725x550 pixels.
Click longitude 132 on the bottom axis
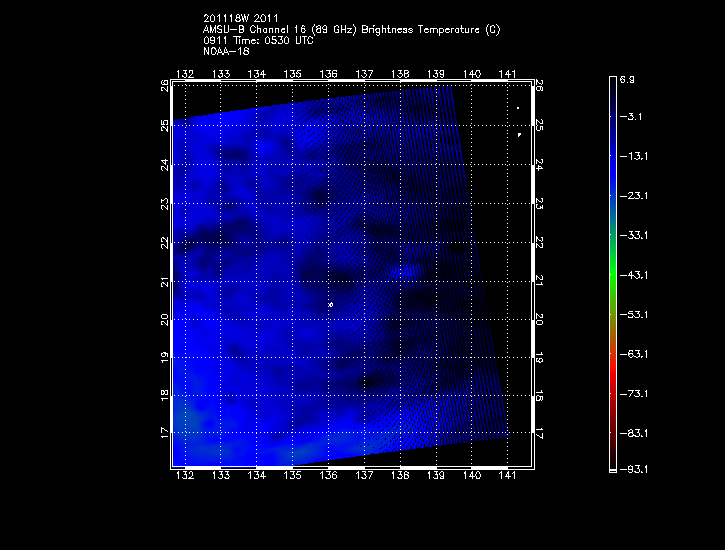(185, 475)
